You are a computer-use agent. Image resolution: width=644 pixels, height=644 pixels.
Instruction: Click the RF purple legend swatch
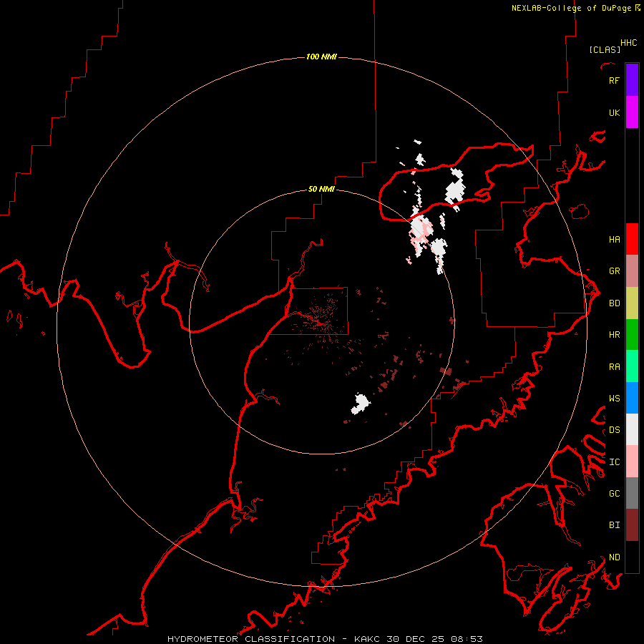pyautogui.click(x=632, y=80)
